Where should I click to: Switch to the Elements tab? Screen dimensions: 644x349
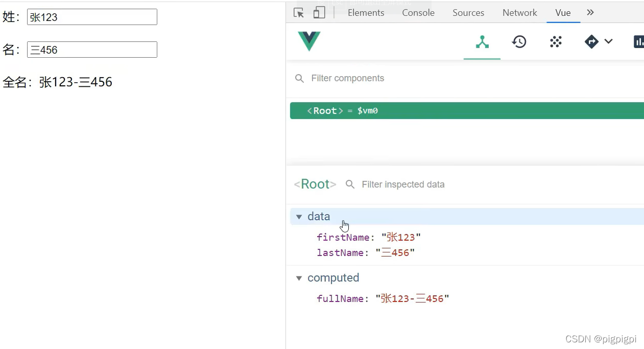[366, 13]
